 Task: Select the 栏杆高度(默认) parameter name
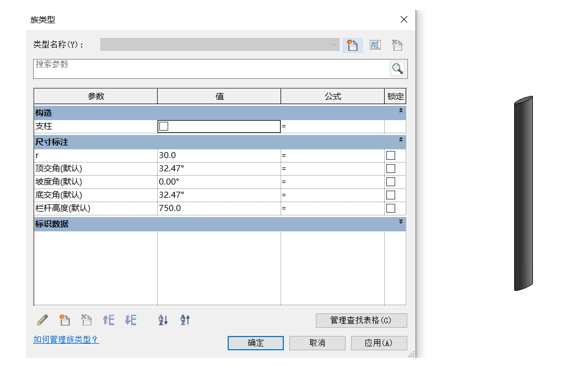(96, 208)
